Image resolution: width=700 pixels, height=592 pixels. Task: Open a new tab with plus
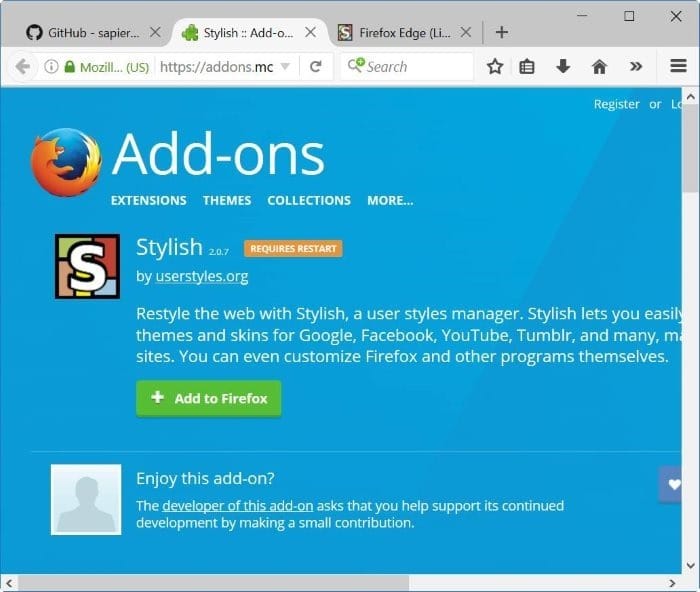[502, 32]
